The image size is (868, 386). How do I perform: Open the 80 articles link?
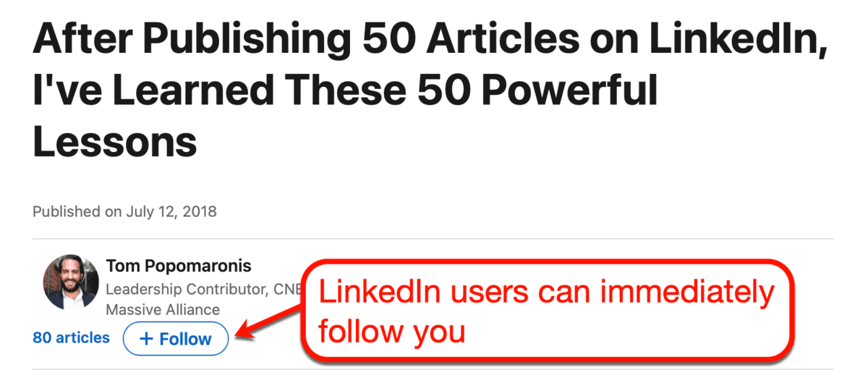[x=71, y=337]
